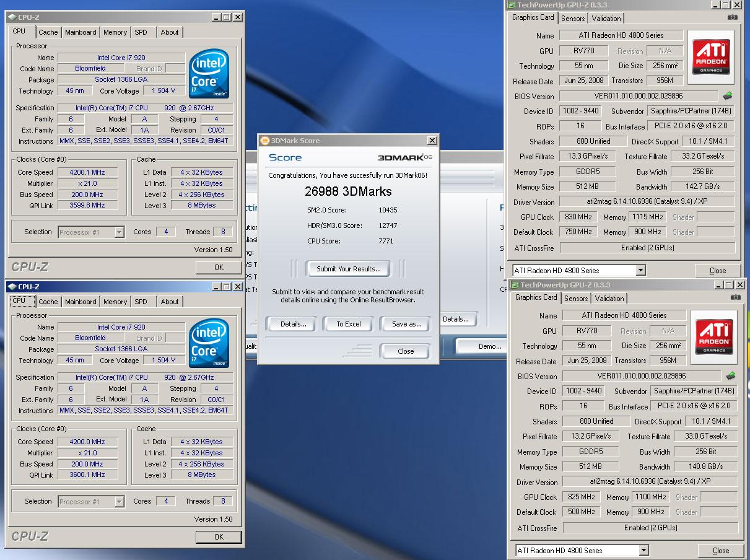Switch to the Mainboard tab in top CPU-Z
The height and width of the screenshot is (560, 750).
pyautogui.click(x=81, y=32)
